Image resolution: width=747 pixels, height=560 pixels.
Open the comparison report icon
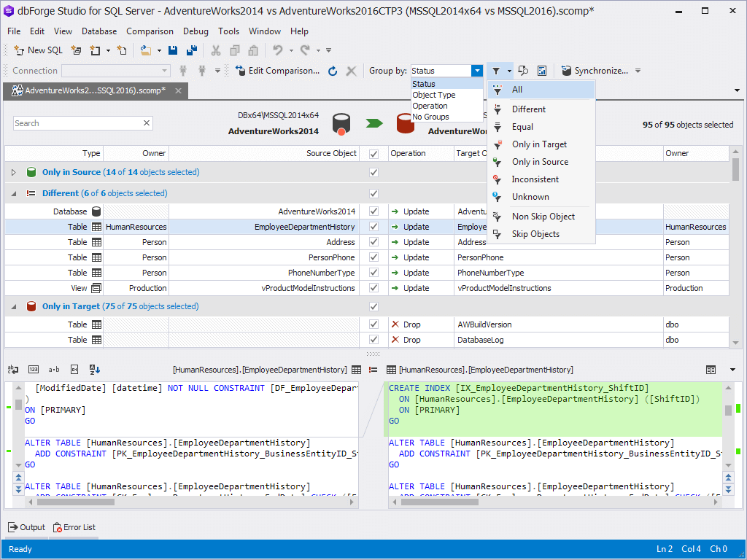click(541, 71)
